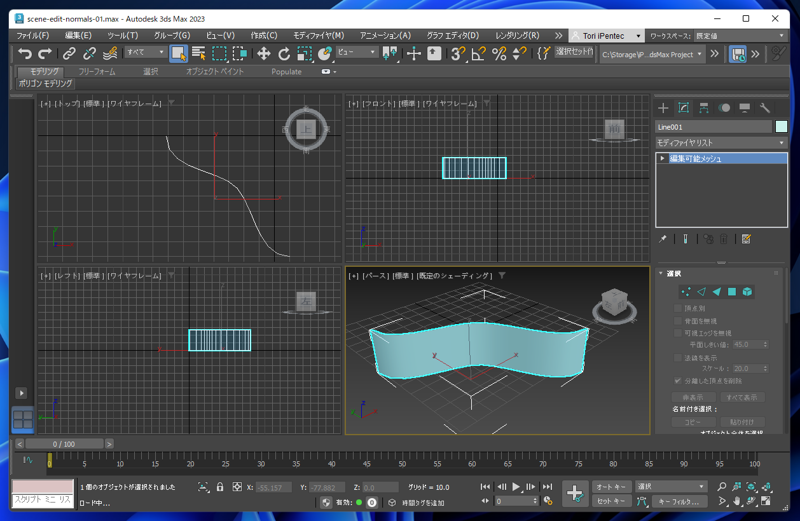The width and height of the screenshot is (800, 521).
Task: Click the Redo arrow icon
Action: click(45, 54)
